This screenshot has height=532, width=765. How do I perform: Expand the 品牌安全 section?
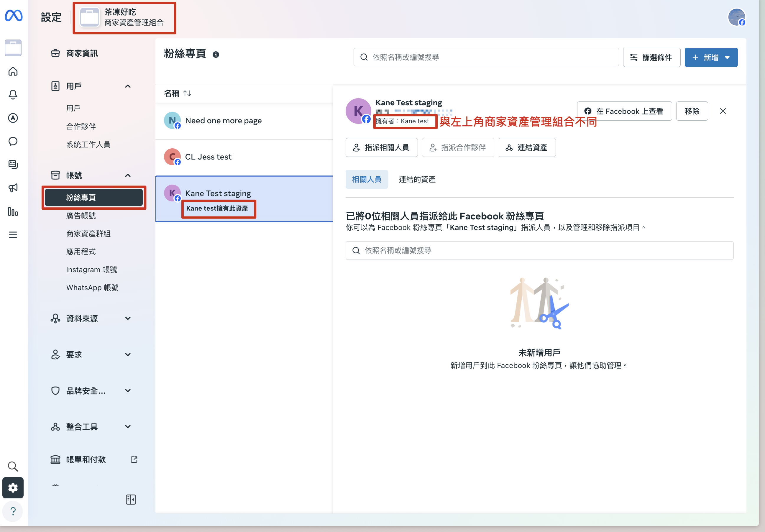(x=91, y=391)
